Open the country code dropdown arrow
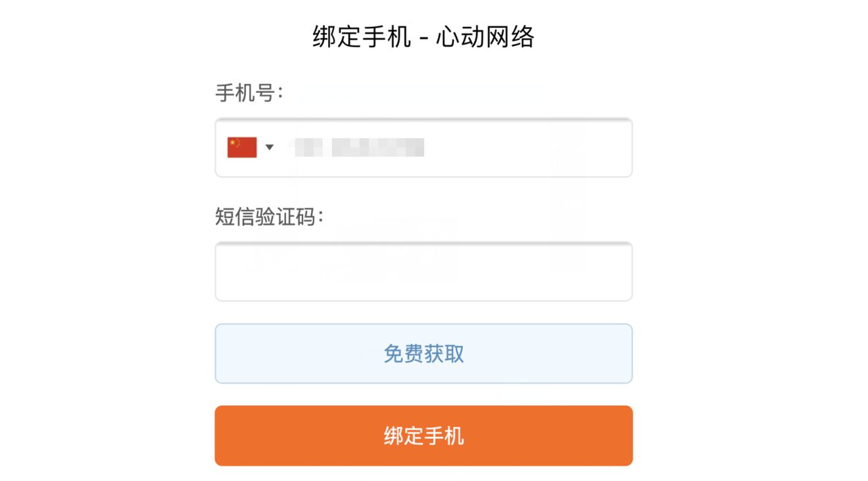Screen dimensions: 868x481 point(269,147)
